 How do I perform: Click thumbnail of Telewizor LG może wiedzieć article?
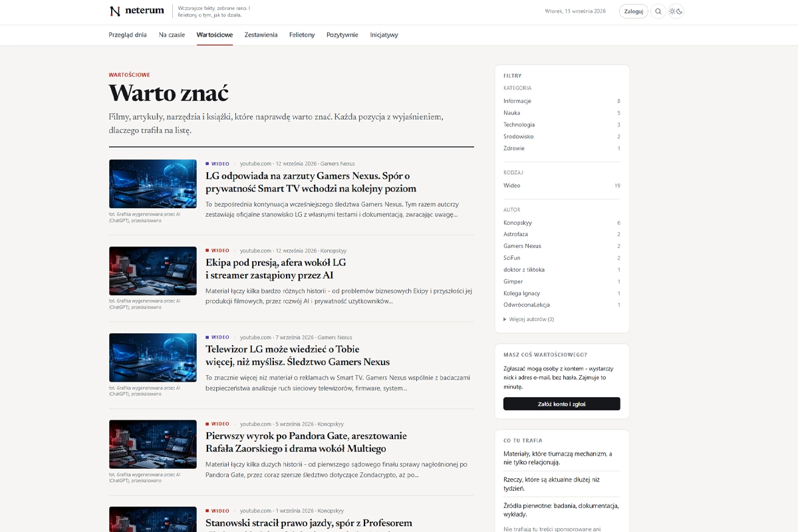click(x=153, y=357)
